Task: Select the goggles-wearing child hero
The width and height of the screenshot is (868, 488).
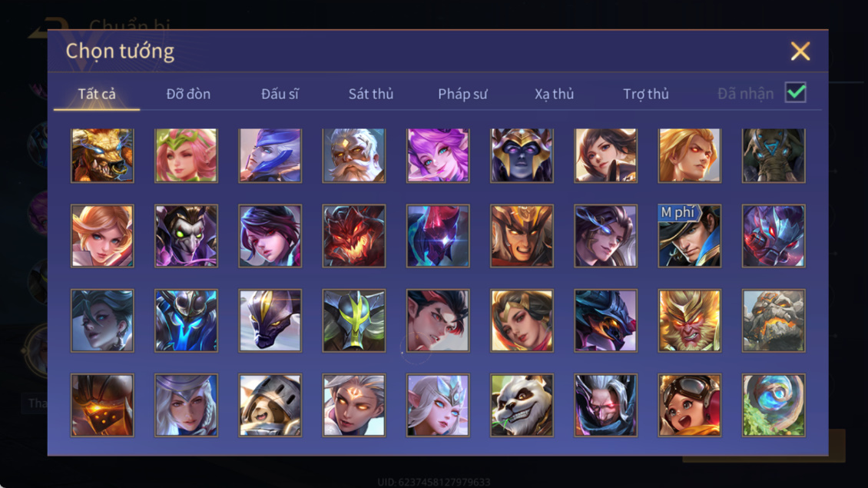Action: click(689, 405)
